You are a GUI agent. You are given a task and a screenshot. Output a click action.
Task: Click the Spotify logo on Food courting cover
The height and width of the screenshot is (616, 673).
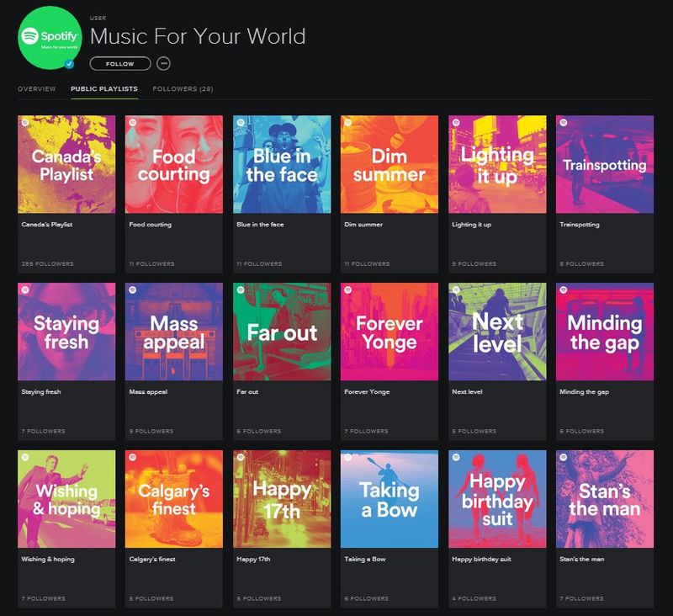pos(133,123)
